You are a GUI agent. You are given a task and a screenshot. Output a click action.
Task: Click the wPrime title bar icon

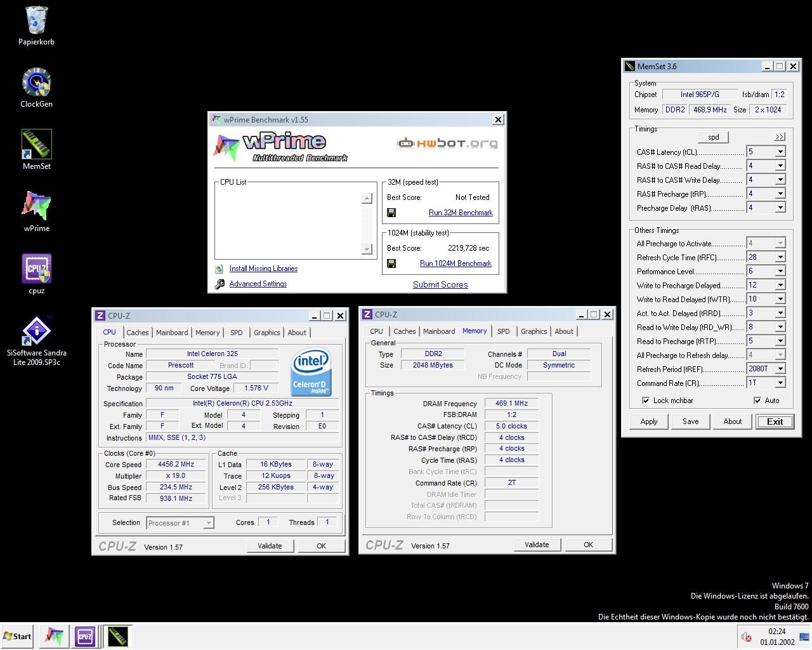[216, 119]
